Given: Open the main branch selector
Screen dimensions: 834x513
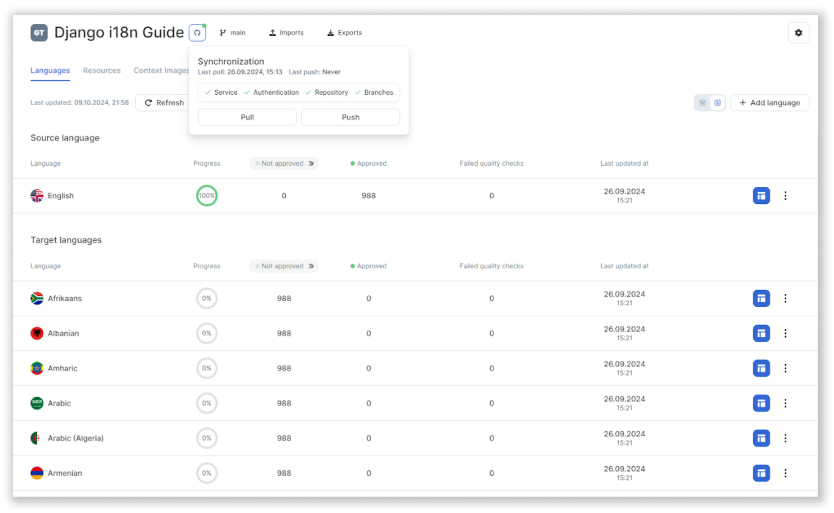Looking at the screenshot, I should click(x=232, y=32).
